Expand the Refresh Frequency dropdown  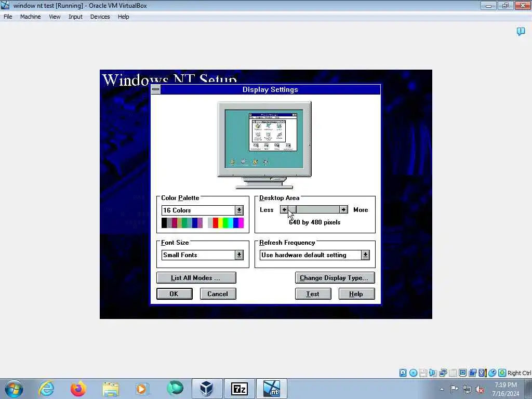click(x=365, y=255)
